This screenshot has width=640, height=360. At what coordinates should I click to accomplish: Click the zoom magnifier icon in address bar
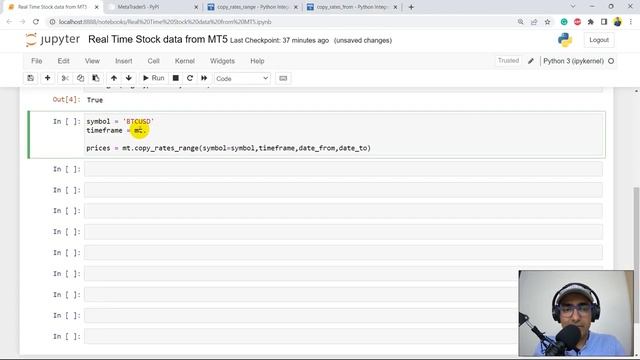point(520,22)
